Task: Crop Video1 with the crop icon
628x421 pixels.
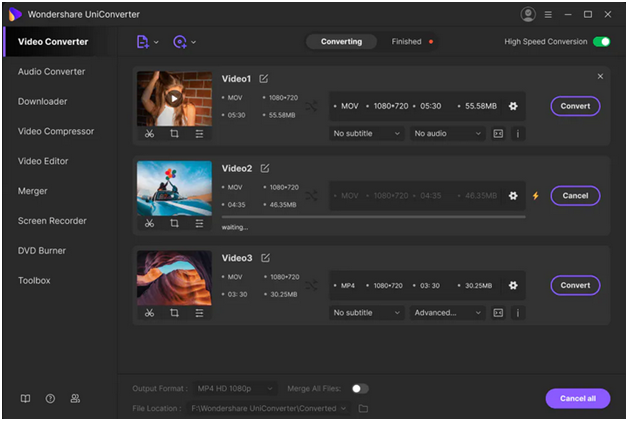Action: tap(174, 134)
